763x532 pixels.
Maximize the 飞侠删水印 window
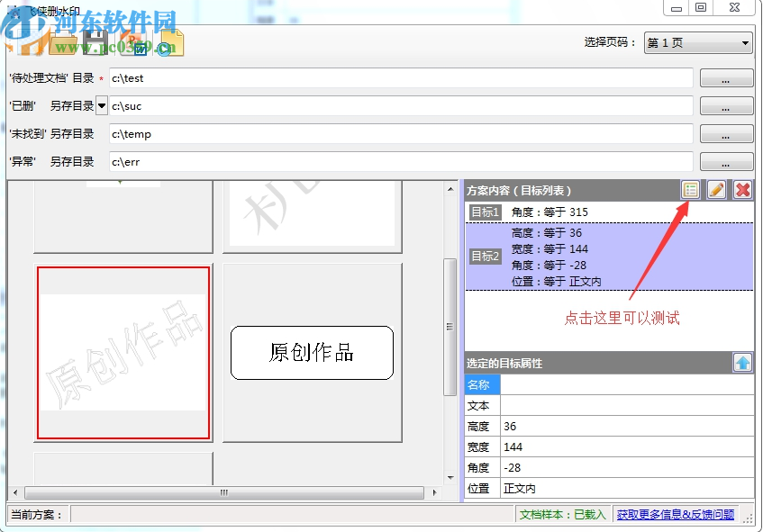[x=701, y=8]
